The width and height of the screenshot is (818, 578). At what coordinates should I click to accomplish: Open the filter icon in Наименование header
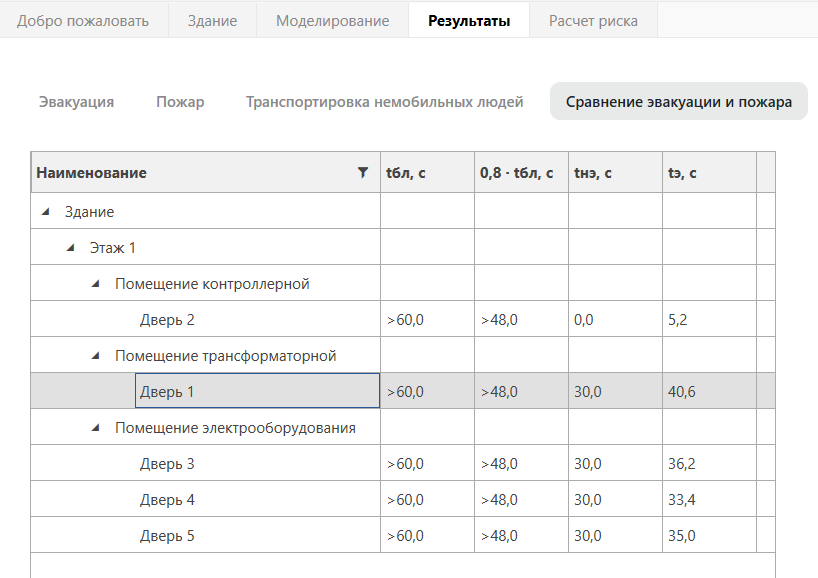tap(363, 172)
